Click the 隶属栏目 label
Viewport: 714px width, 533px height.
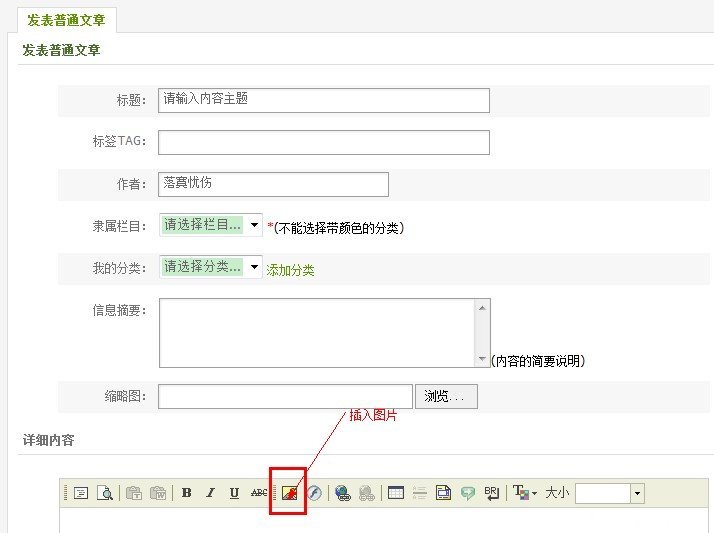119,226
